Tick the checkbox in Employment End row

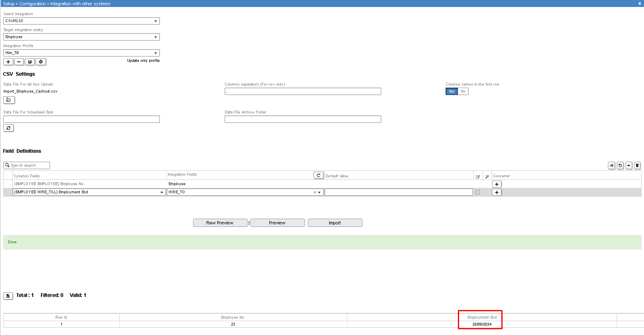click(478, 192)
